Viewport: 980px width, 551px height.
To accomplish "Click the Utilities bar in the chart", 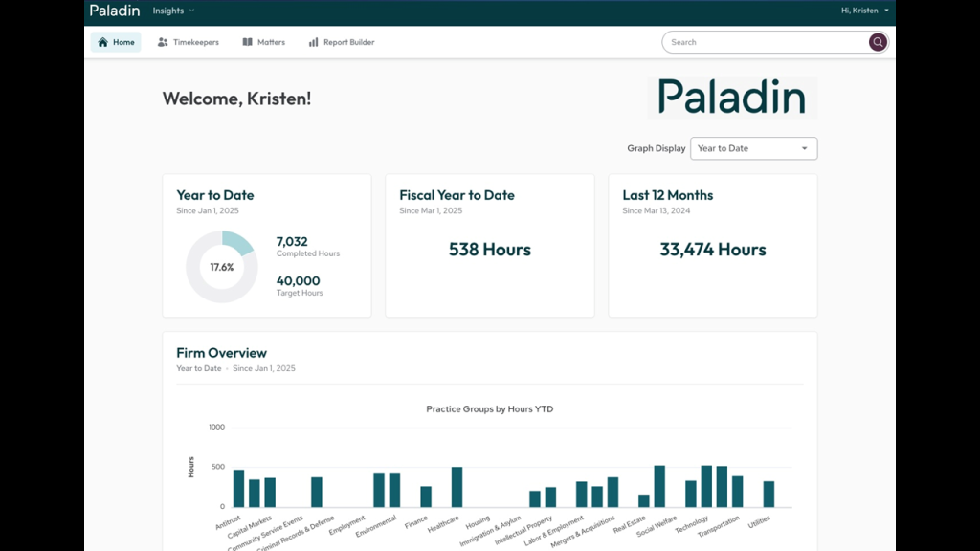I will [768, 494].
